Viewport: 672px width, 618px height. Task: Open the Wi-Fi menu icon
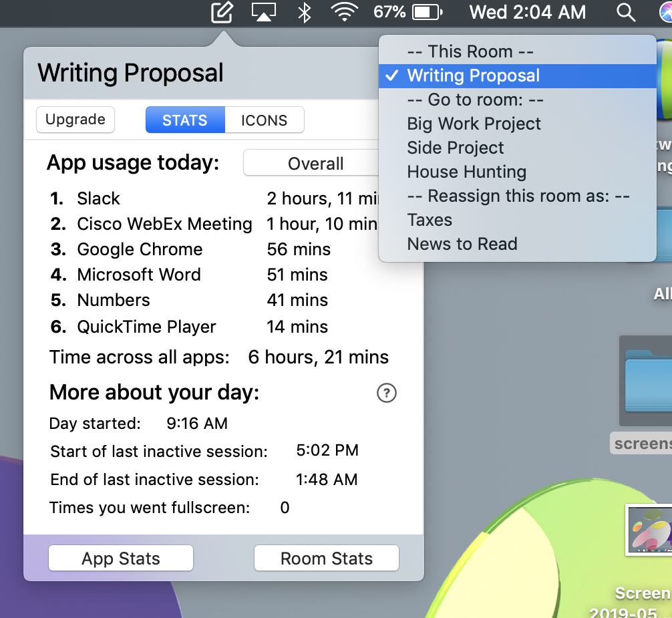click(x=345, y=12)
